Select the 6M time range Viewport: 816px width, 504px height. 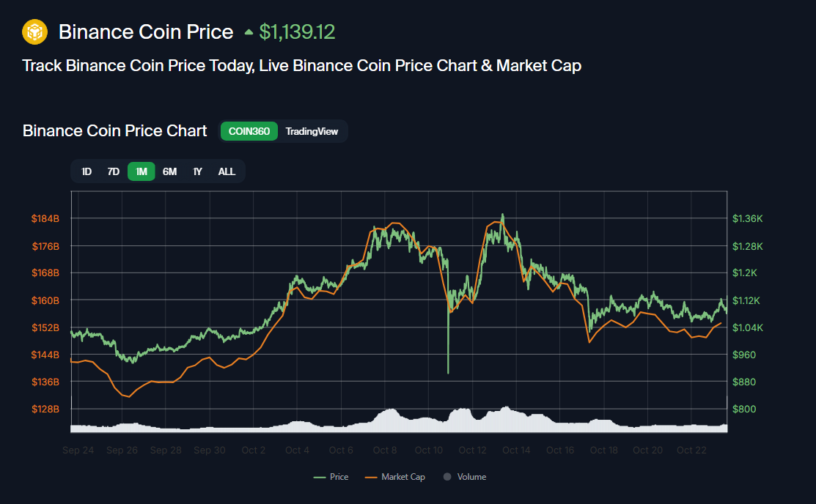(169, 171)
